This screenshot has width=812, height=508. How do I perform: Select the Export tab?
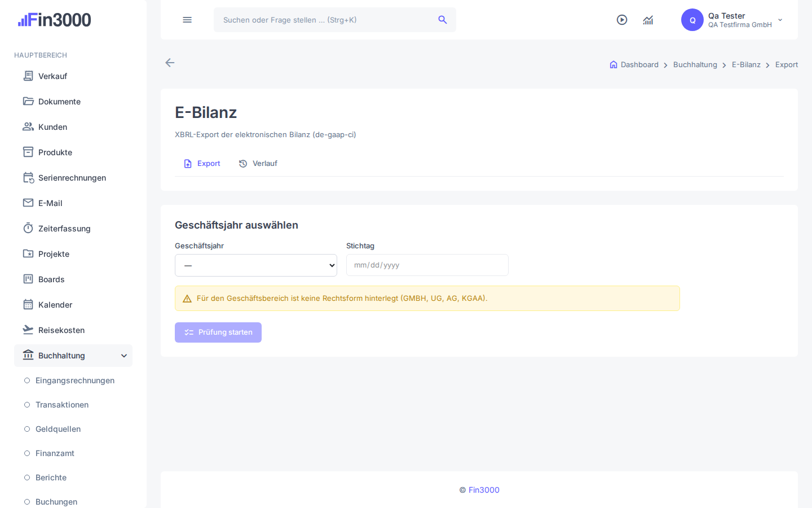202,164
